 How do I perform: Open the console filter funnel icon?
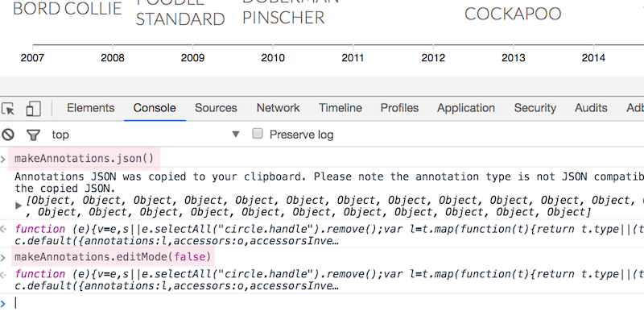click(x=33, y=135)
